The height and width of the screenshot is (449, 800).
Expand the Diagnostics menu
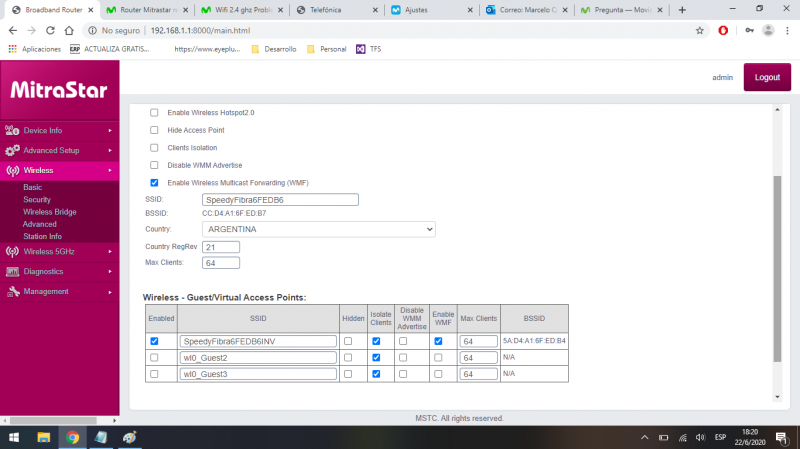click(x=59, y=271)
